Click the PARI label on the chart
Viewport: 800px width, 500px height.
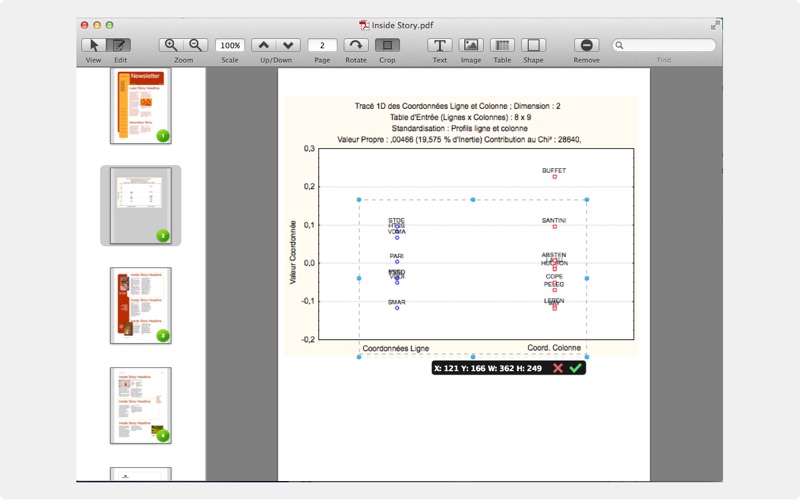[x=396, y=256]
